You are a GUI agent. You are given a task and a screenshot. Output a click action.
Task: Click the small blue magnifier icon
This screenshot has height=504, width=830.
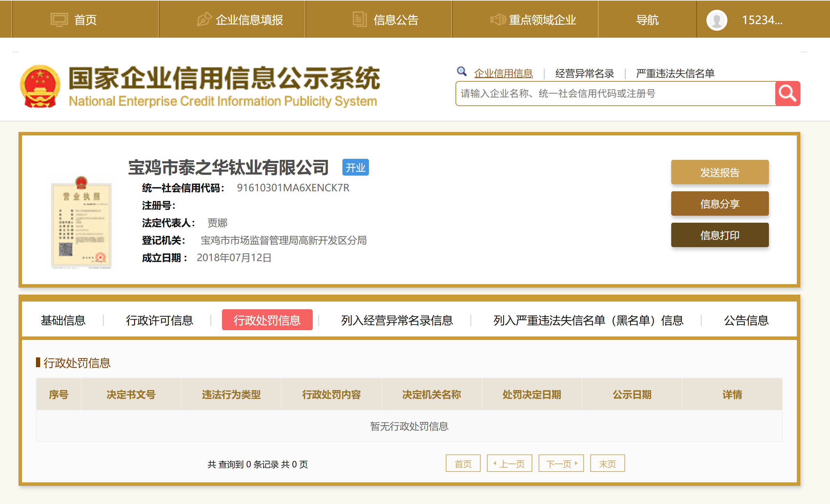click(461, 72)
